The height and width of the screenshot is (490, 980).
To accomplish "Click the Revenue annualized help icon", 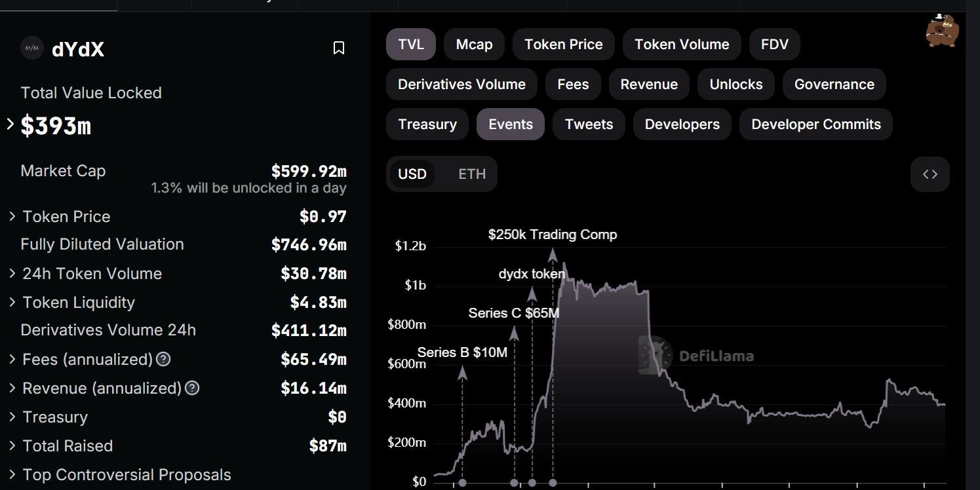I will [x=192, y=388].
